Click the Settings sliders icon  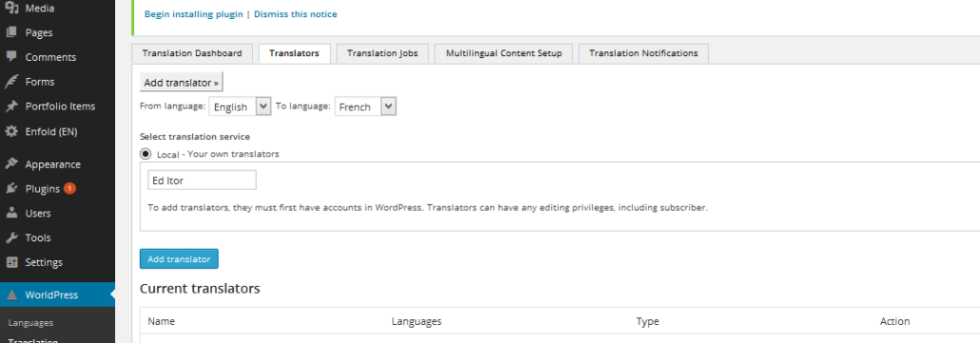coord(11,262)
